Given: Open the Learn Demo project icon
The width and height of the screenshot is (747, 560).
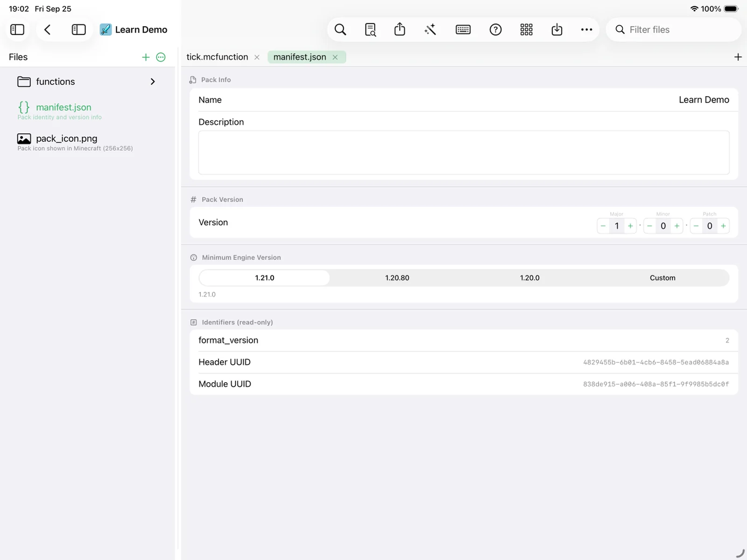Looking at the screenshot, I should click(x=106, y=29).
